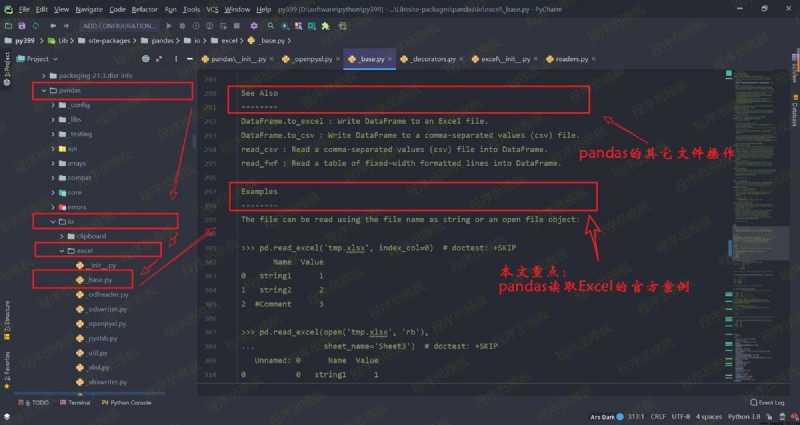Expand the _libs folder
The height and width of the screenshot is (425, 800).
(x=53, y=119)
